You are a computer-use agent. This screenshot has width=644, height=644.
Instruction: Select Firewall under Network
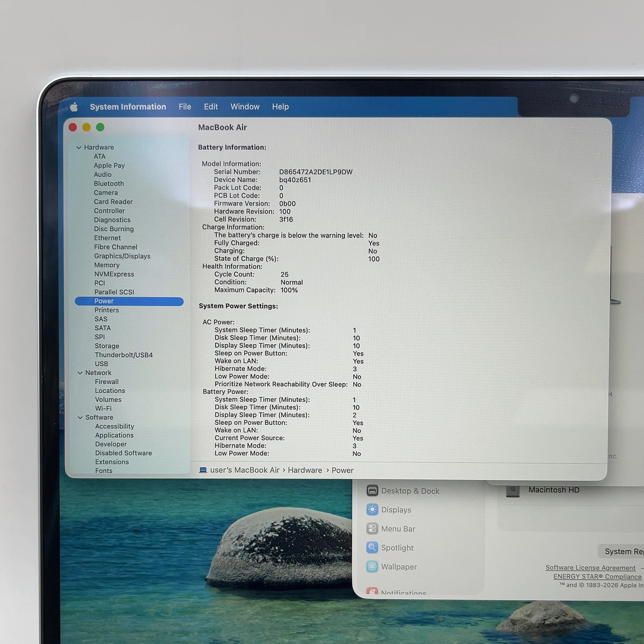pyautogui.click(x=107, y=382)
